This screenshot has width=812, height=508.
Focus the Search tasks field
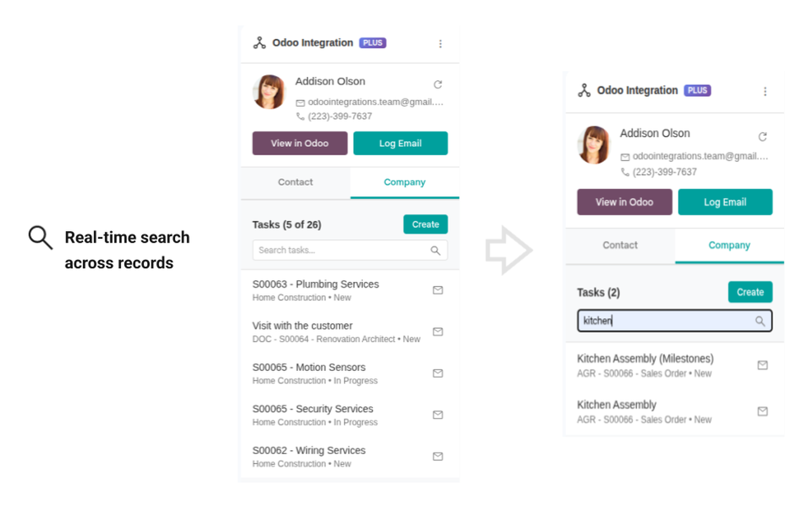tap(350, 250)
